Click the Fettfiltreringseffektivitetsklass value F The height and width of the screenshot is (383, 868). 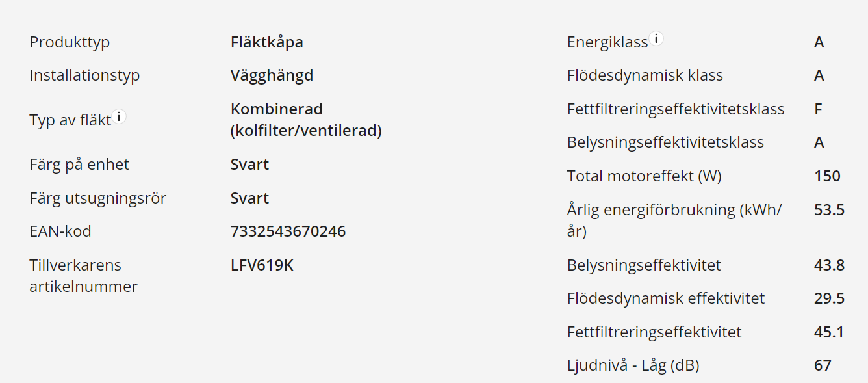819,109
